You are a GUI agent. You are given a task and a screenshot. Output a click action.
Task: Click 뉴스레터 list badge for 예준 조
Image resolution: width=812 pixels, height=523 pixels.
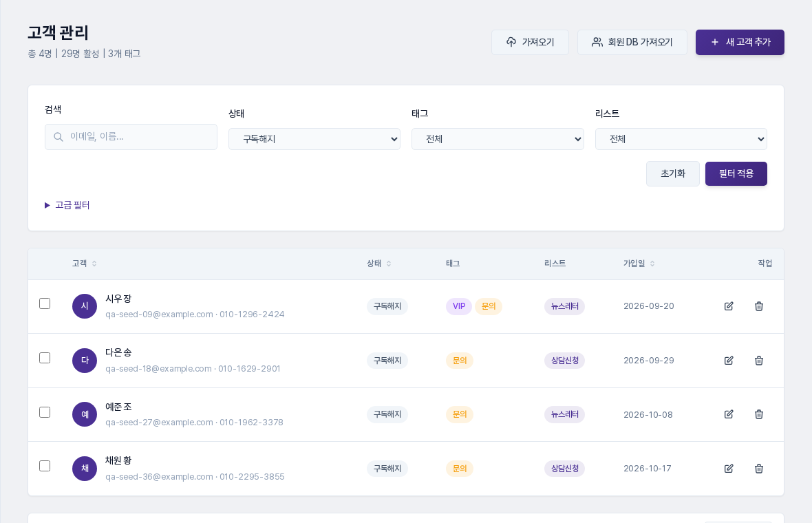(564, 414)
